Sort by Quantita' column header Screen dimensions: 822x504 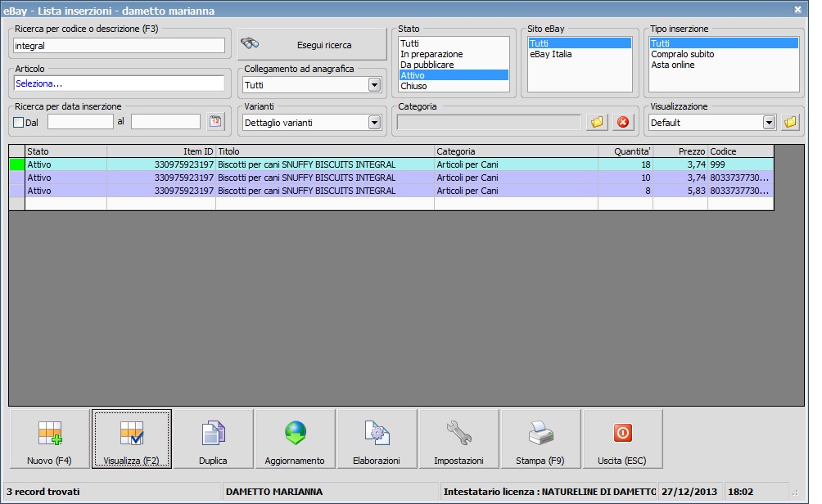coord(626,151)
